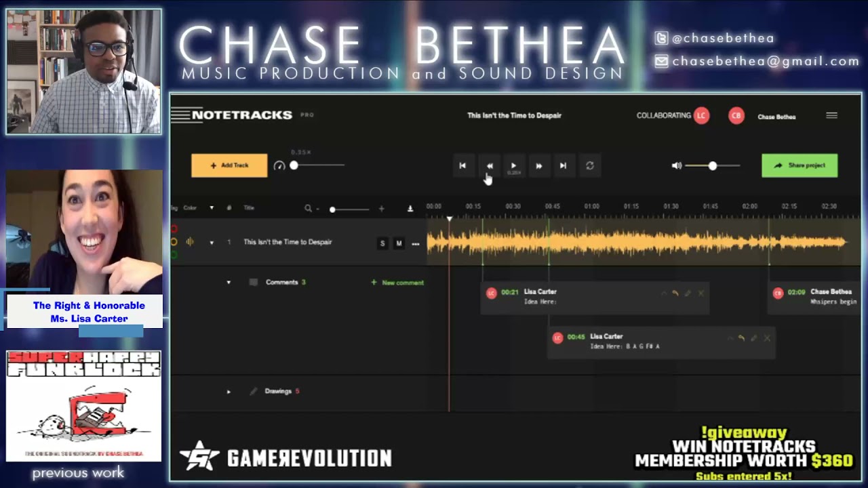Play the track
The width and height of the screenshot is (868, 488).
tap(513, 165)
